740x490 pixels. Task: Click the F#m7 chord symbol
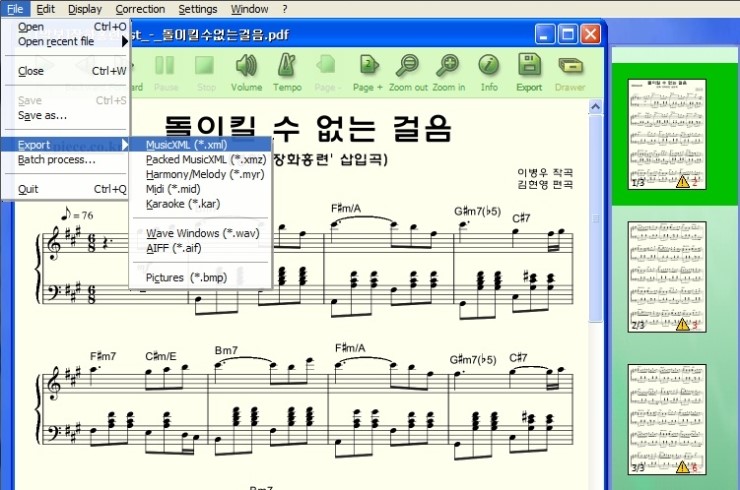click(103, 356)
